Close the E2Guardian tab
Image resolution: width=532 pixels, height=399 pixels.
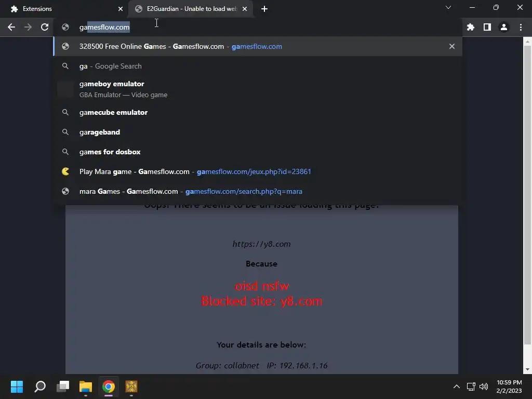pyautogui.click(x=245, y=9)
